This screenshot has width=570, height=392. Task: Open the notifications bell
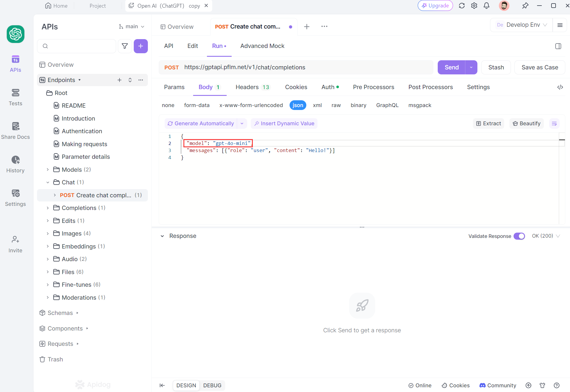click(487, 6)
